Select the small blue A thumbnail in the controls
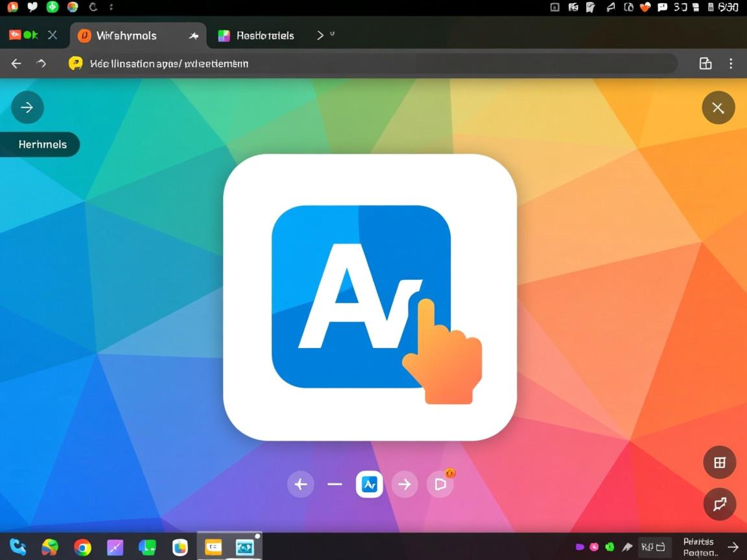 (370, 484)
